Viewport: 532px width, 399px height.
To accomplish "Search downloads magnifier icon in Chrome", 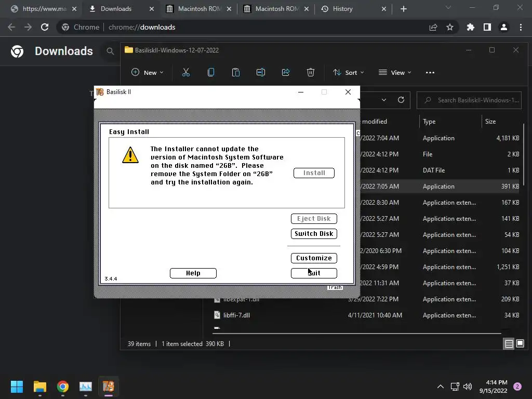I will [110, 51].
